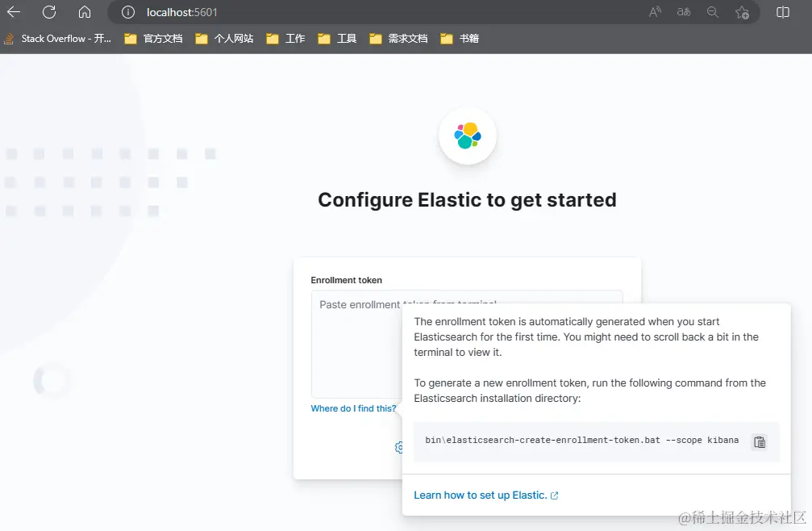
Task: Click the 'Configure Elastic to get started' heading
Action: tap(467, 200)
